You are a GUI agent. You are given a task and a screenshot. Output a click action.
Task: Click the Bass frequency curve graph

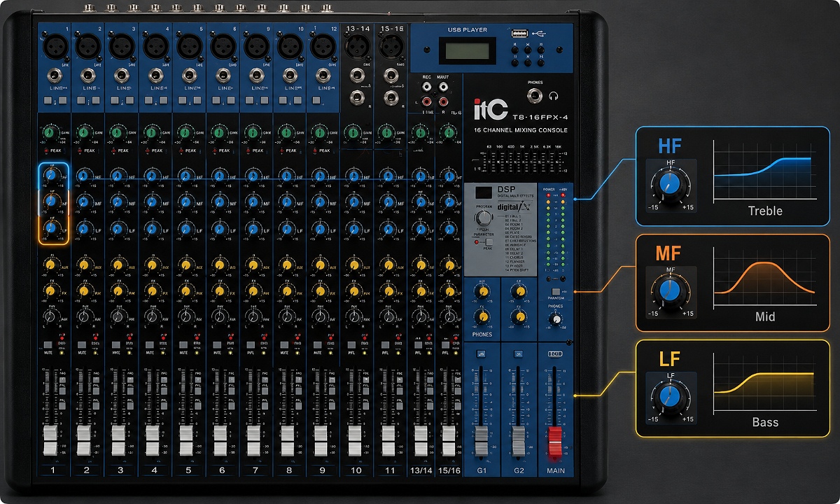(764, 384)
